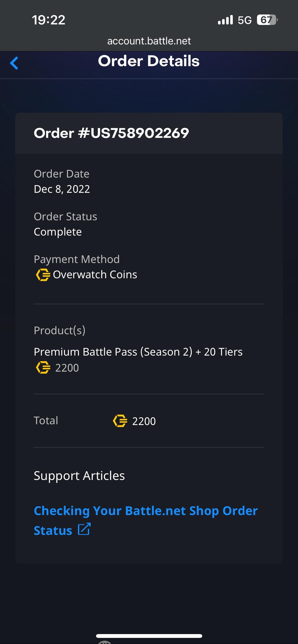Tap the cellular signal bars icon
The image size is (298, 644).
(x=225, y=19)
